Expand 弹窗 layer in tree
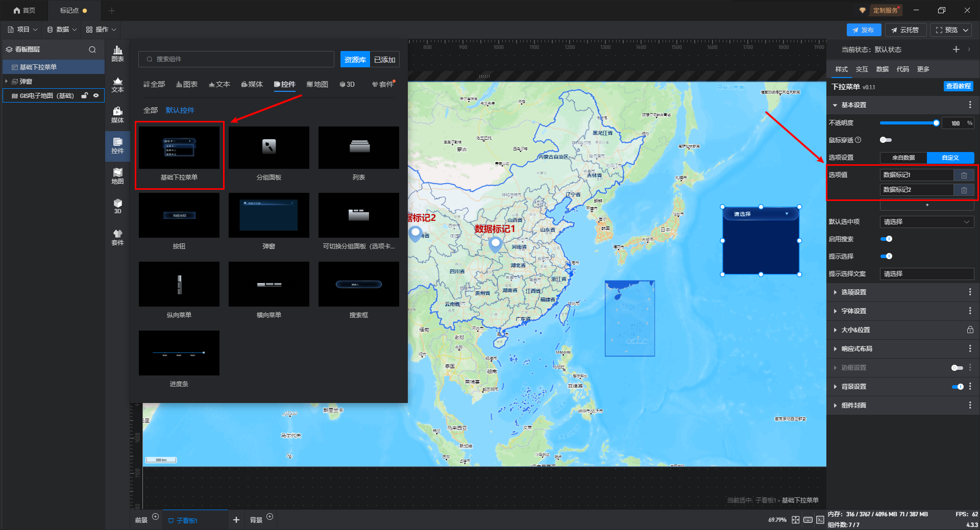Screen dimensions: 980x530 coord(6,81)
